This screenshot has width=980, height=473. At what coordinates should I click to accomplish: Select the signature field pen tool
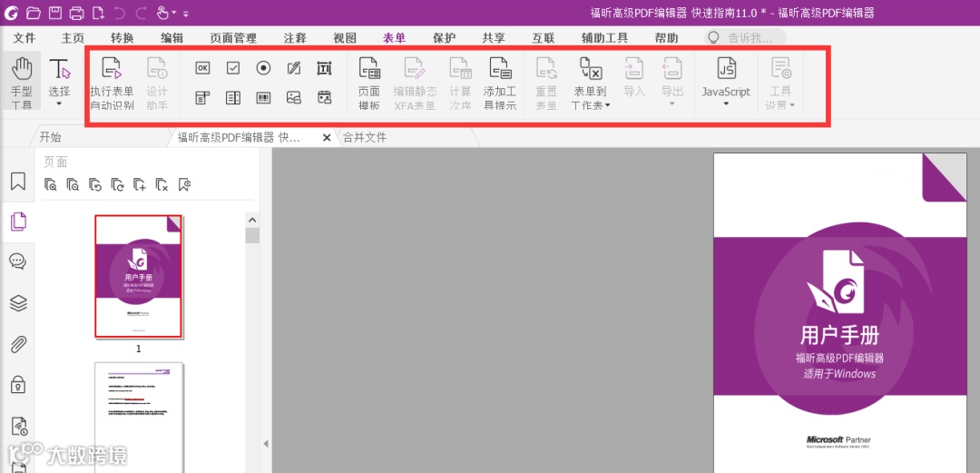(x=294, y=68)
